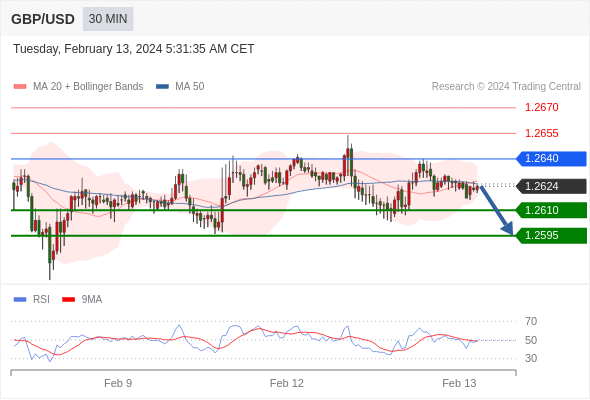Click the 30 MIN timeframe badge
Viewport: 590px width, 400px height.
pyautogui.click(x=108, y=19)
